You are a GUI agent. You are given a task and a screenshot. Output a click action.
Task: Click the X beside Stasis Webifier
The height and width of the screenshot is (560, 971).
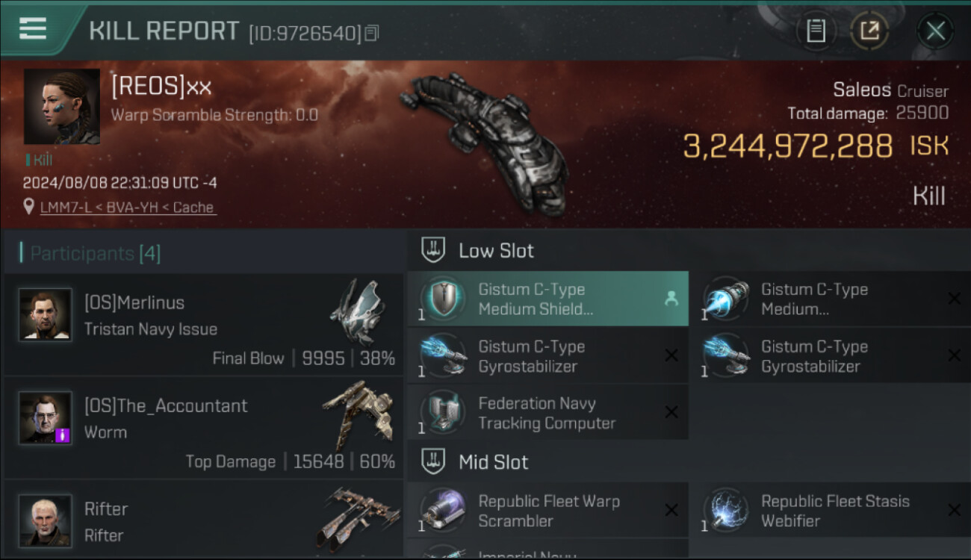point(954,510)
